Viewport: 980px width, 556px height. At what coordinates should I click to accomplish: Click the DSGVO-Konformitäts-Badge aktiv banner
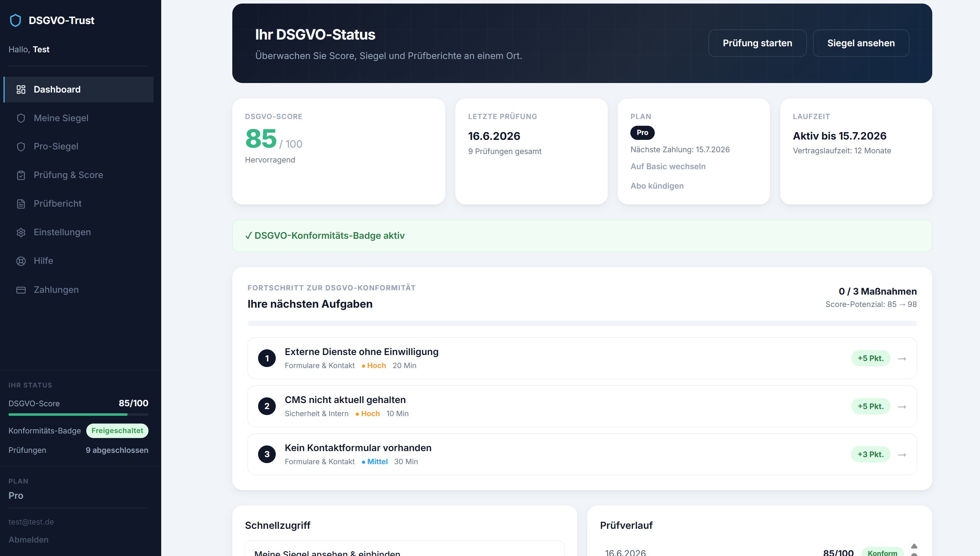coord(582,236)
